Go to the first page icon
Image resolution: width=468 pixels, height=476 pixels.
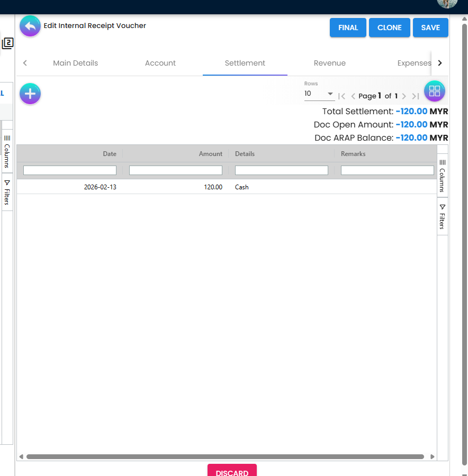pyautogui.click(x=341, y=96)
